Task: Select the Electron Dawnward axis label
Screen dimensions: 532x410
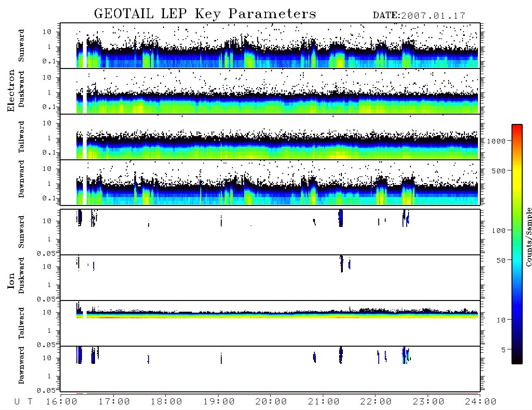Action: coord(21,179)
